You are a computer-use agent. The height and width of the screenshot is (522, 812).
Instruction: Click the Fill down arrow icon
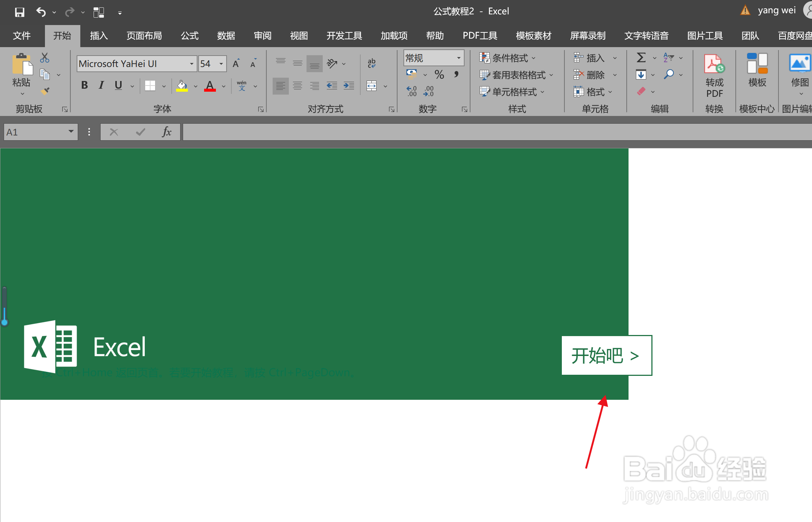coord(641,75)
